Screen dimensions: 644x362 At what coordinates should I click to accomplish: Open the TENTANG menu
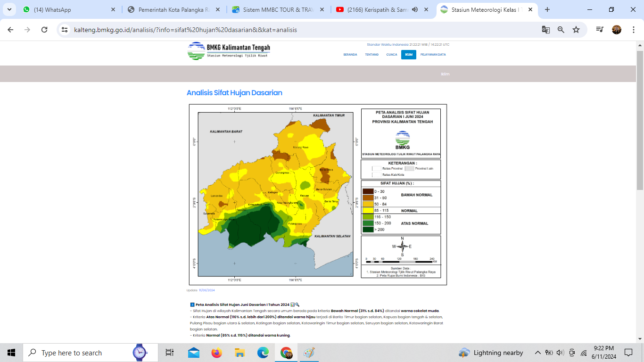point(372,55)
